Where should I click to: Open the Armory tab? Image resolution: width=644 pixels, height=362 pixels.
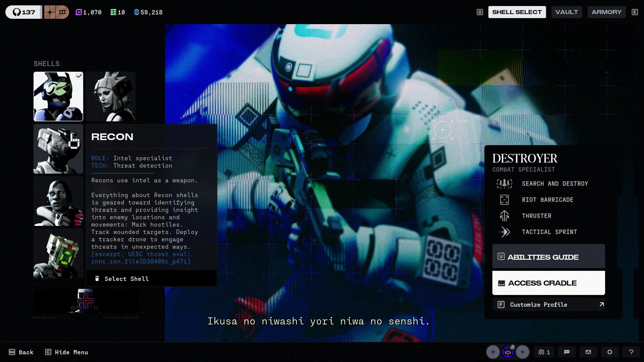[606, 12]
